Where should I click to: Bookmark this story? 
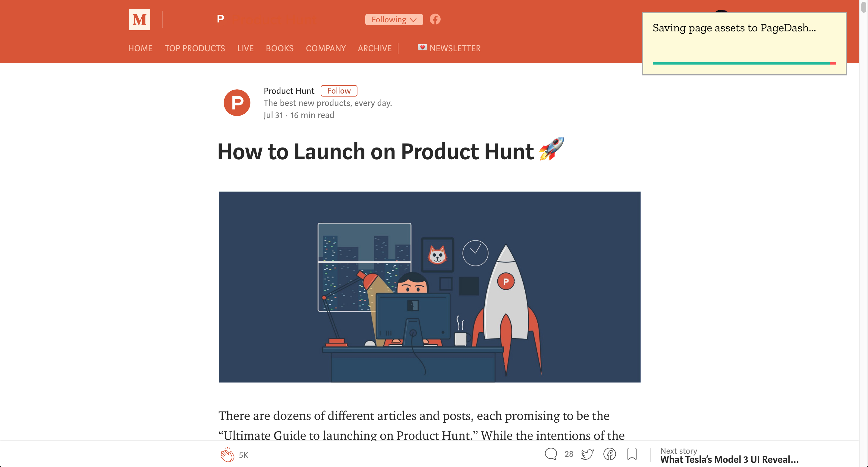tap(632, 454)
